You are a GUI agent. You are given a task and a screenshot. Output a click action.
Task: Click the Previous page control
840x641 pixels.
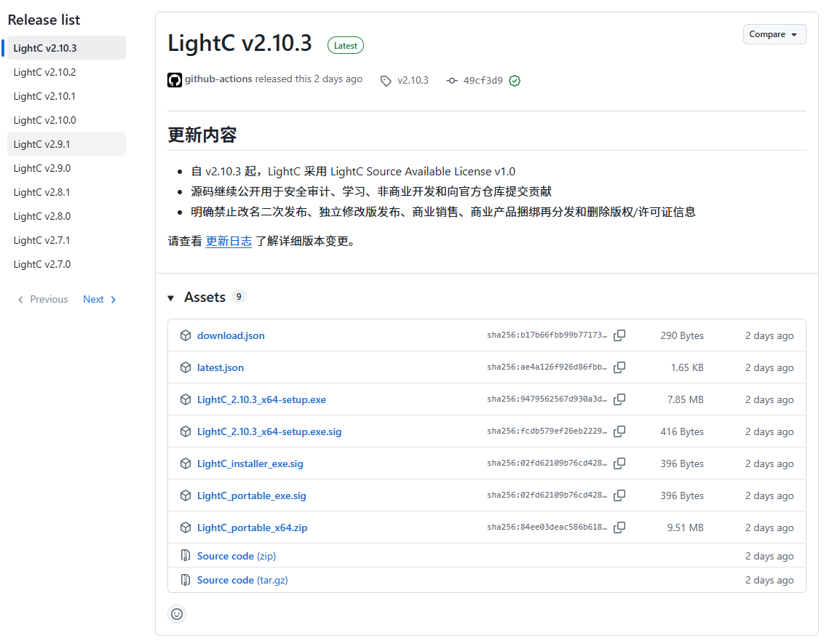pyautogui.click(x=43, y=299)
